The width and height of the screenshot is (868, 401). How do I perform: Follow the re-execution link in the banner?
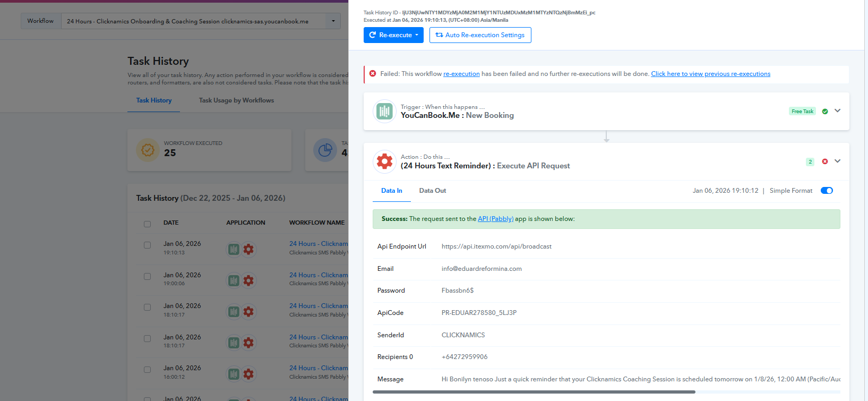461,74
